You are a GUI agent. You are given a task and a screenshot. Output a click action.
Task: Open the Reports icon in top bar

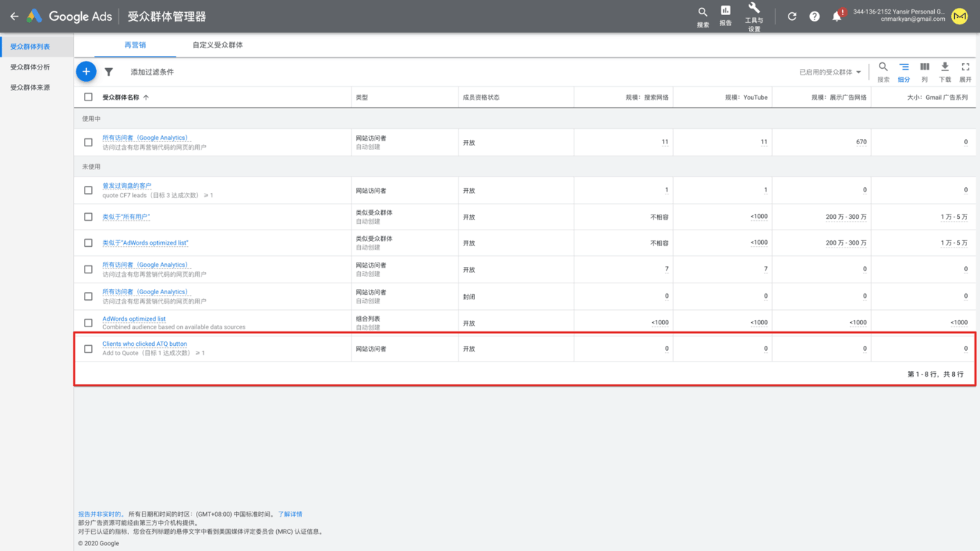point(725,15)
